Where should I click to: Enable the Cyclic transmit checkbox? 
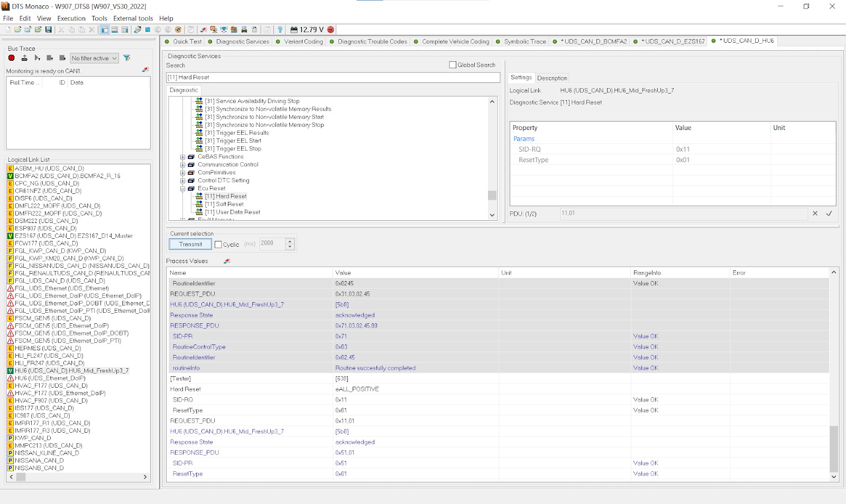click(x=218, y=245)
